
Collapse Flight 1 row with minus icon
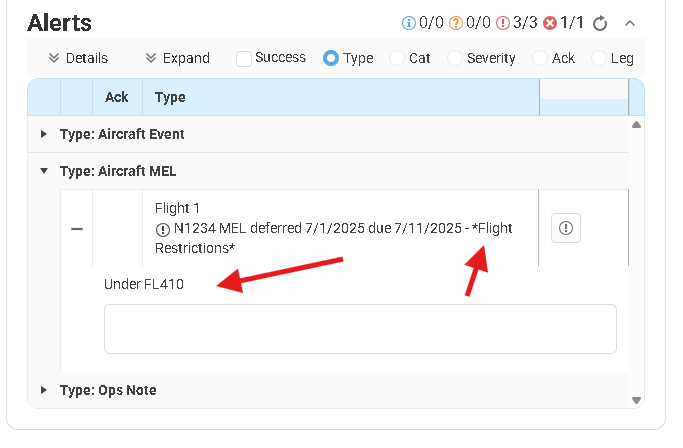pos(77,228)
